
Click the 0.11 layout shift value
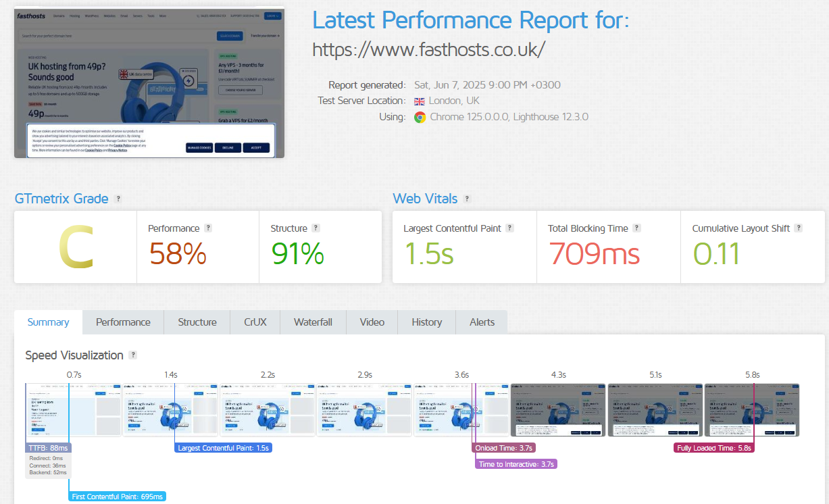click(717, 253)
